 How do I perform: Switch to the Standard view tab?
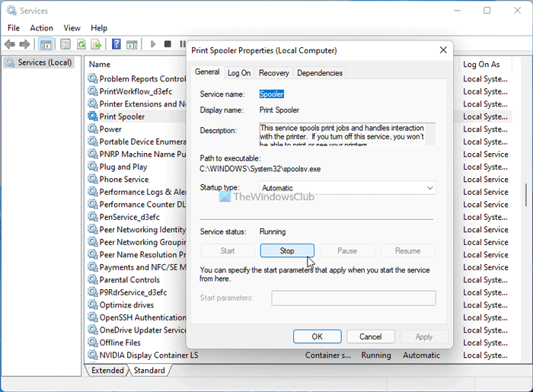[149, 370]
